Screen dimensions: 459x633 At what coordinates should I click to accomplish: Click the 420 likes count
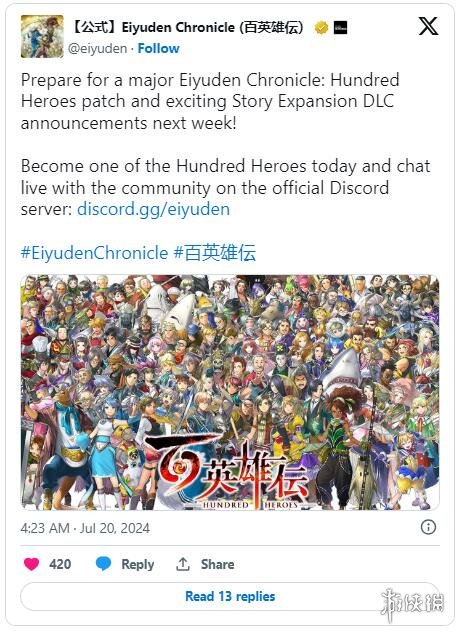click(x=60, y=564)
